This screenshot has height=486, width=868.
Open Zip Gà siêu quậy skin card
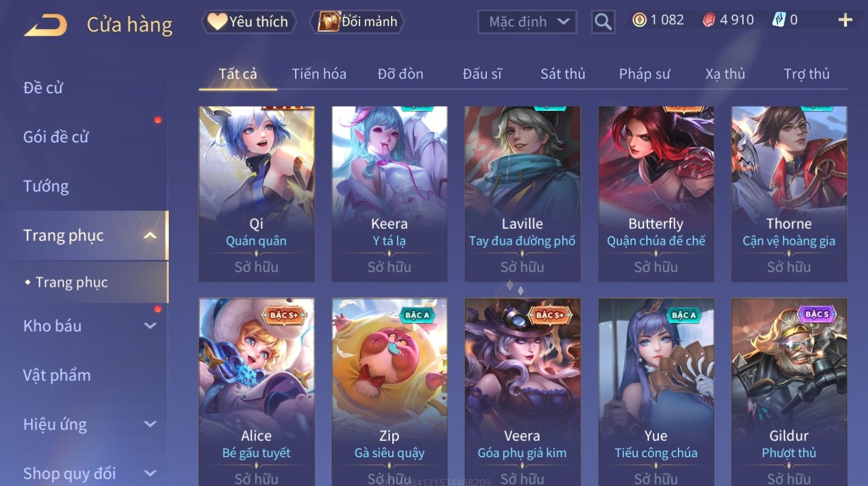click(389, 392)
